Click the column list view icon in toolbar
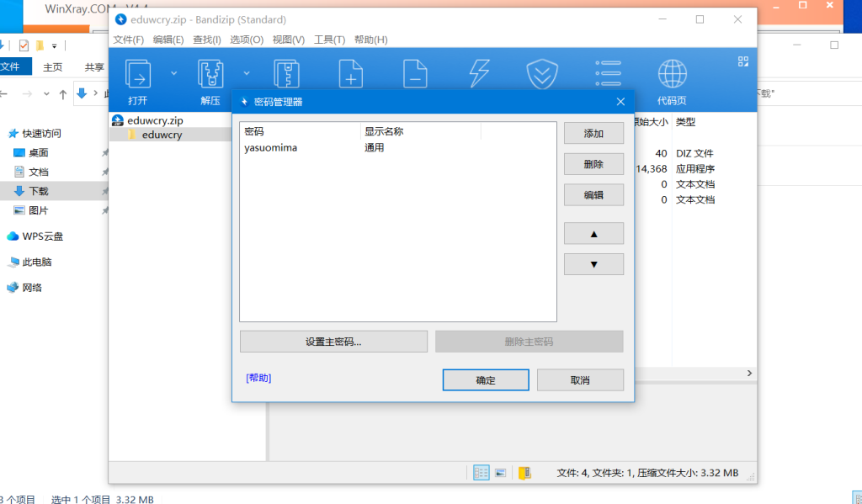The height and width of the screenshot is (504, 862). [x=608, y=74]
